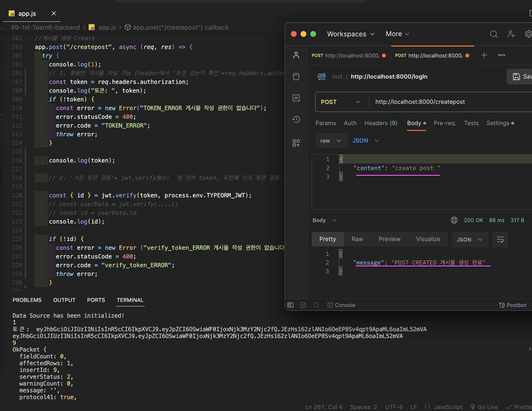Open the raw body type dropdown

[331, 141]
